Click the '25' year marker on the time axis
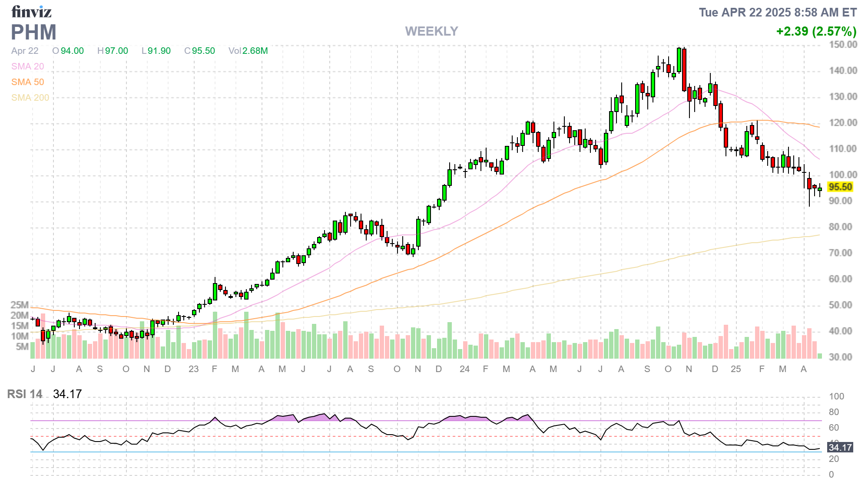This screenshot has width=868, height=488. click(735, 369)
